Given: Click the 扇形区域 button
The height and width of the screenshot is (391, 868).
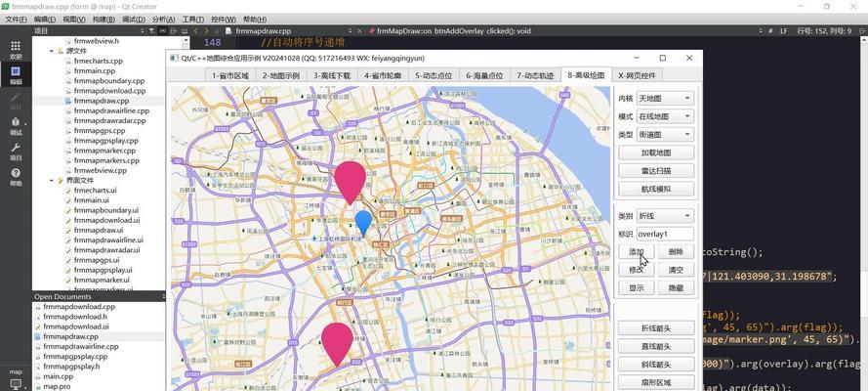Looking at the screenshot, I should point(656,382).
